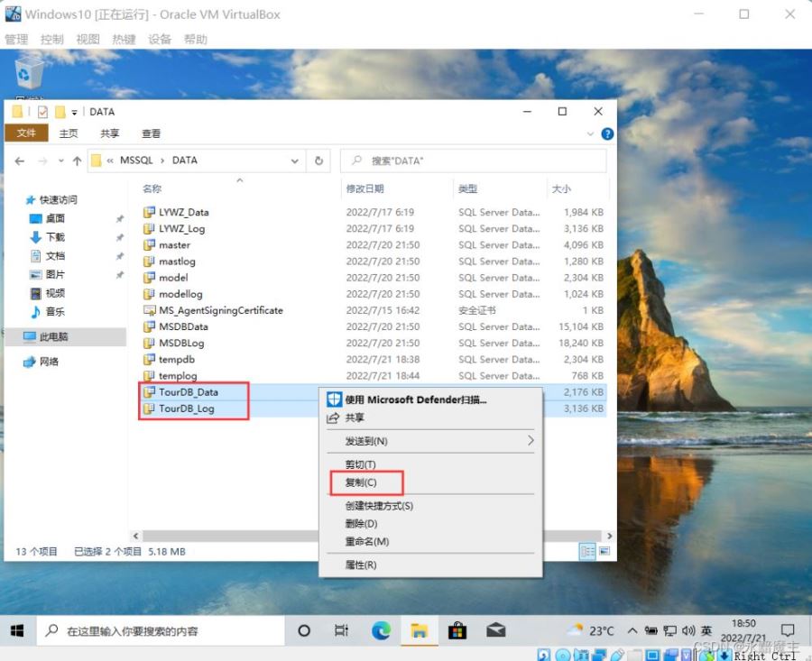
Task: Select the master database file
Action: 174,244
